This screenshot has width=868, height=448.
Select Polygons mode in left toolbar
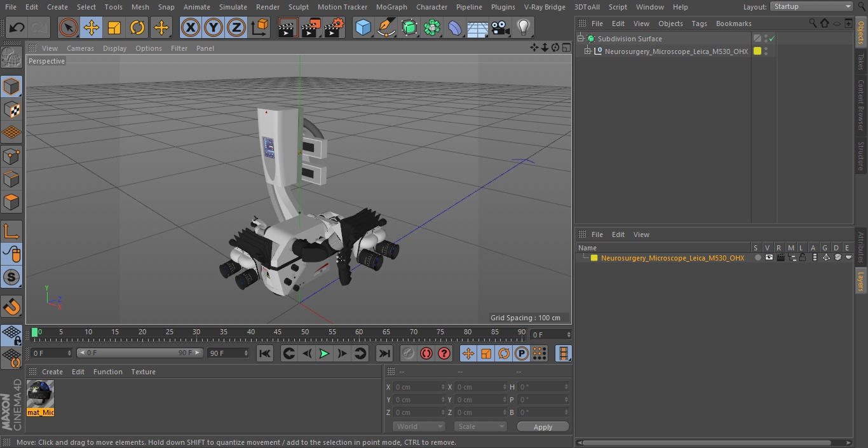tap(11, 202)
